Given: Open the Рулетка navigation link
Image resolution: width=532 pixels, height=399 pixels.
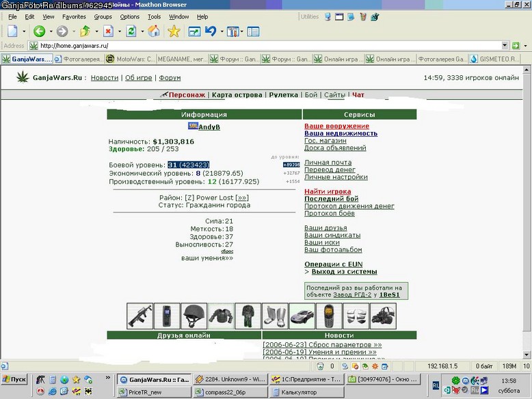Looking at the screenshot, I should [x=283, y=95].
